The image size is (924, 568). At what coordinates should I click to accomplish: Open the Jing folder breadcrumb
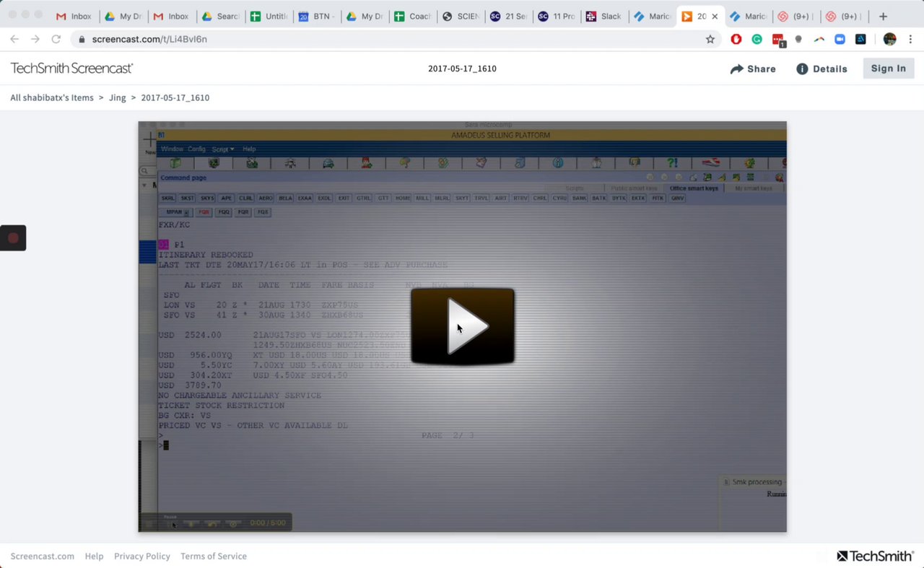coord(118,97)
